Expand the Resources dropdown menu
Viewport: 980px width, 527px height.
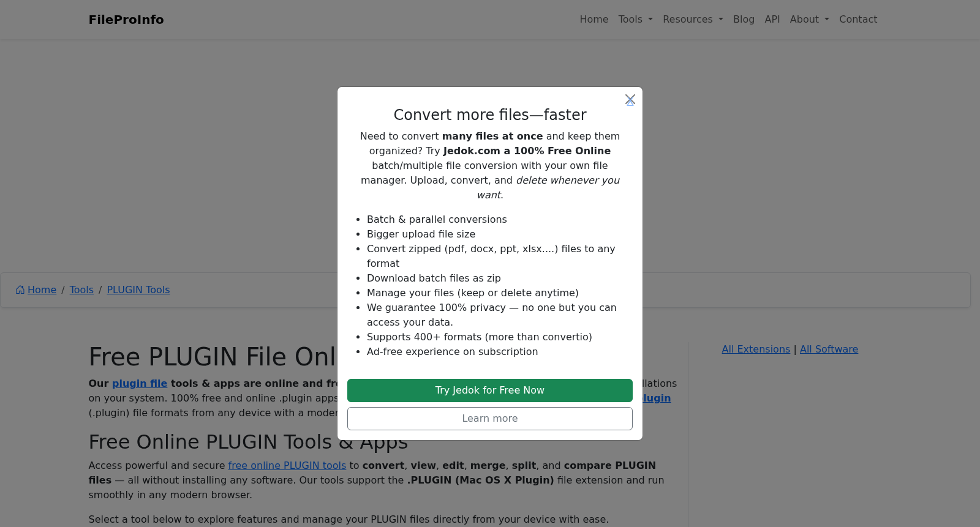pos(693,20)
